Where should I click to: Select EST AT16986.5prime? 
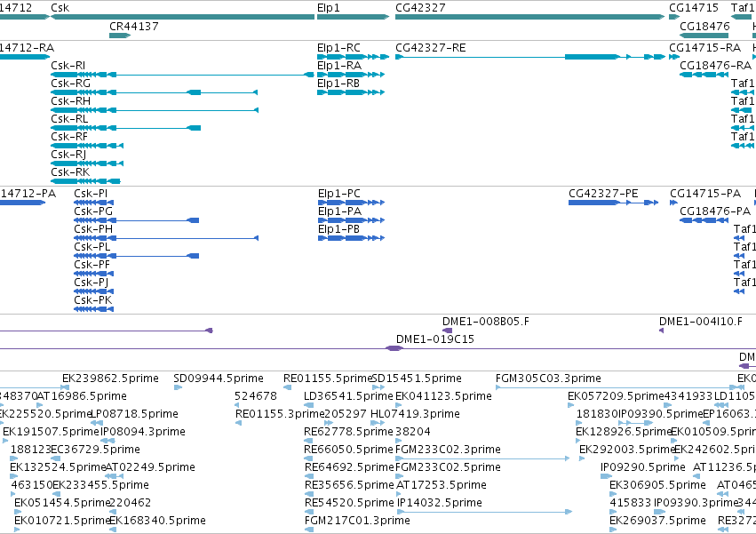tap(82, 396)
